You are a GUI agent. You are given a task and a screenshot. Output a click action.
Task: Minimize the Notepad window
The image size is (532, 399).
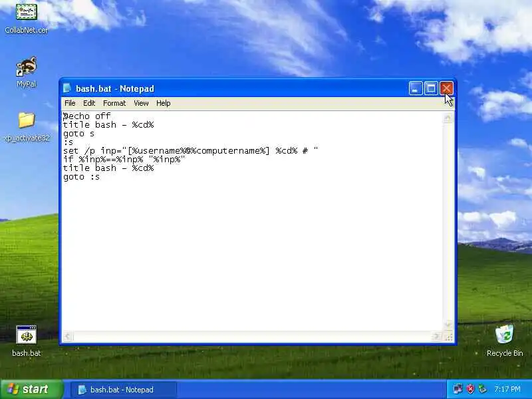pos(416,88)
